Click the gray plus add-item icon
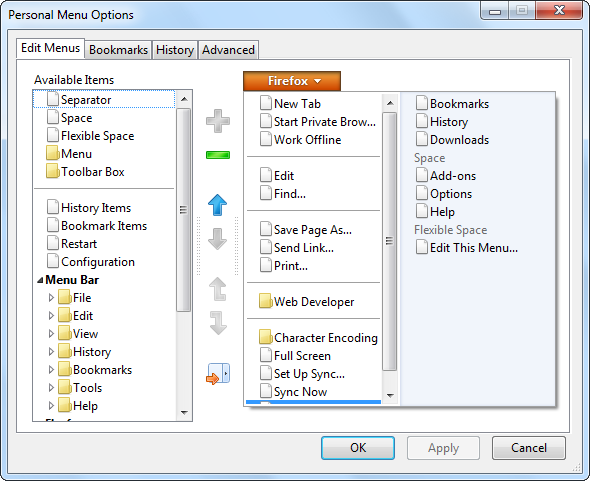Screen dimensions: 590x481 click(x=218, y=121)
